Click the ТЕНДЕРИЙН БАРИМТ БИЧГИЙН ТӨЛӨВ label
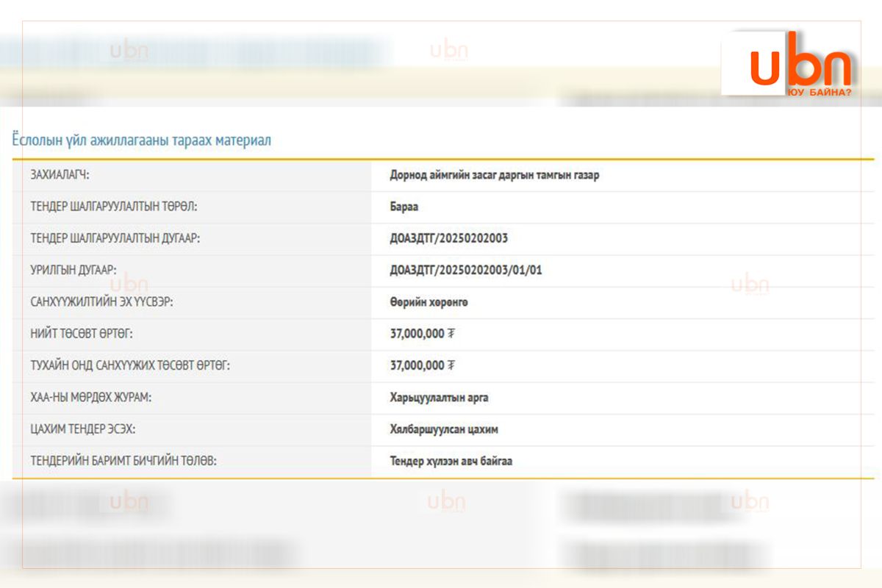This screenshot has height=588, width=882. 123,462
